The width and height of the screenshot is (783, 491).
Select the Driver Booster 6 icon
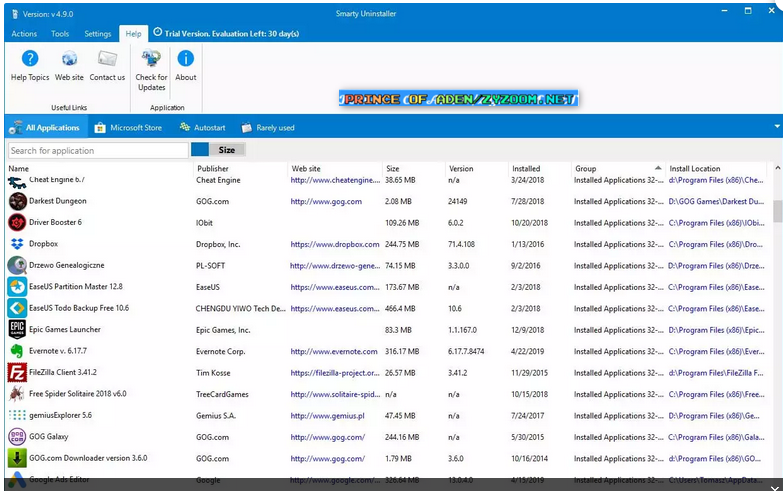point(17,223)
